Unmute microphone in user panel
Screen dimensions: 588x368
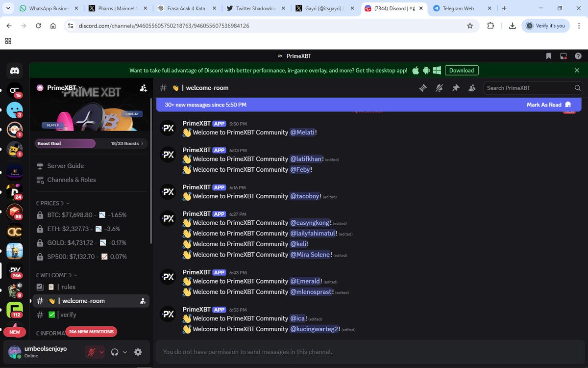[91, 352]
